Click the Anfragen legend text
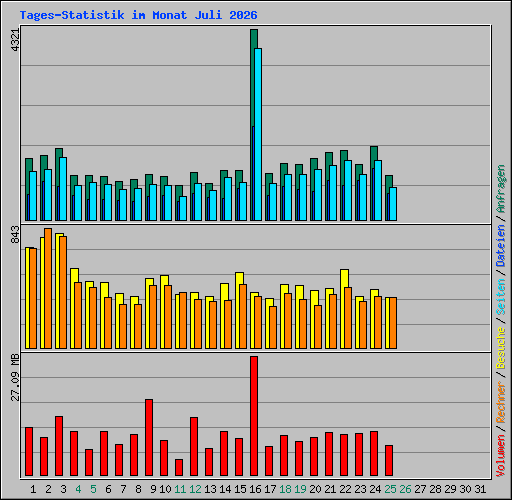Screen dimensions: 512x500 click(501, 189)
